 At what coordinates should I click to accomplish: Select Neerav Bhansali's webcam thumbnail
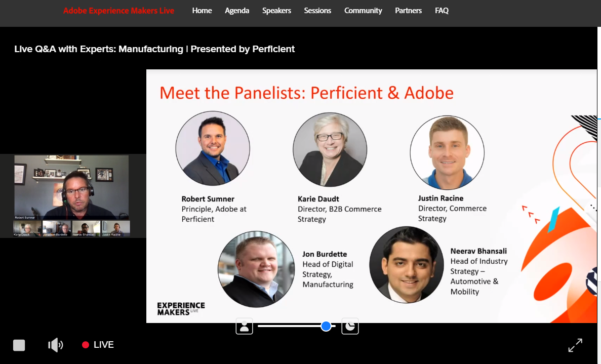[x=86, y=228]
